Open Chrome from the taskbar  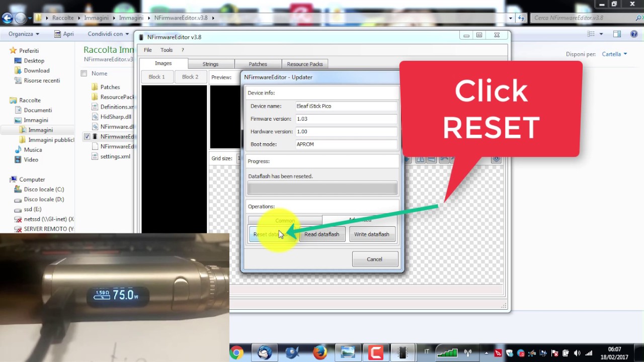pyautogui.click(x=236, y=353)
